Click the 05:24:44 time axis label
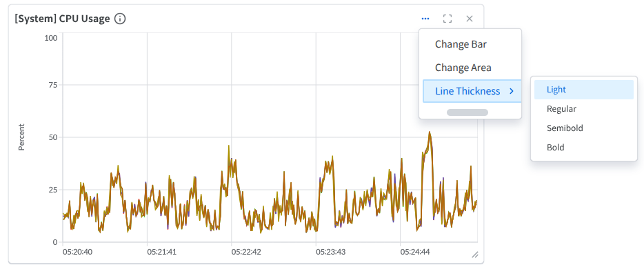Screen dimensions: 644x267 [x=415, y=252]
